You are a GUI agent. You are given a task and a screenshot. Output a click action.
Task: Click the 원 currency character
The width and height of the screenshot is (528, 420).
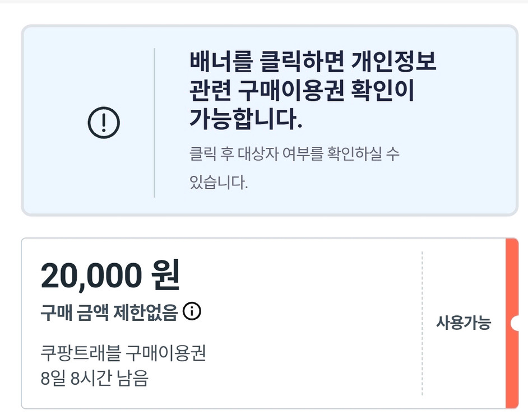pyautogui.click(x=165, y=276)
